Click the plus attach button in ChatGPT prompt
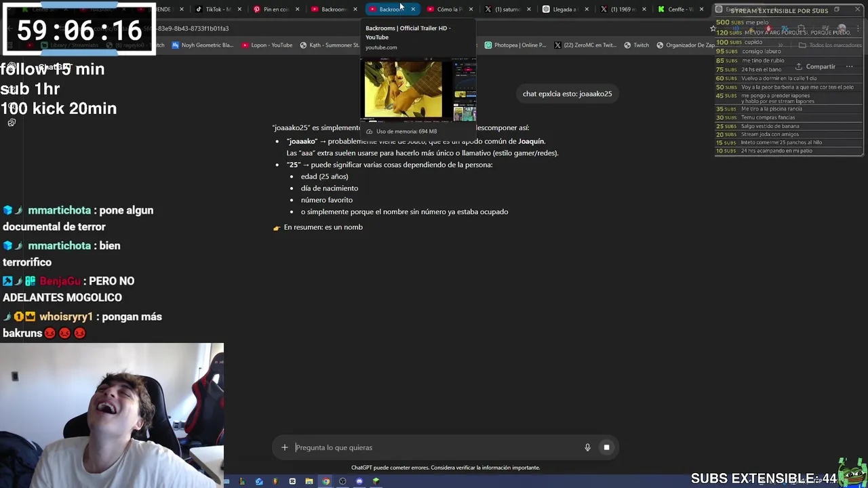The width and height of the screenshot is (868, 488). point(285,447)
